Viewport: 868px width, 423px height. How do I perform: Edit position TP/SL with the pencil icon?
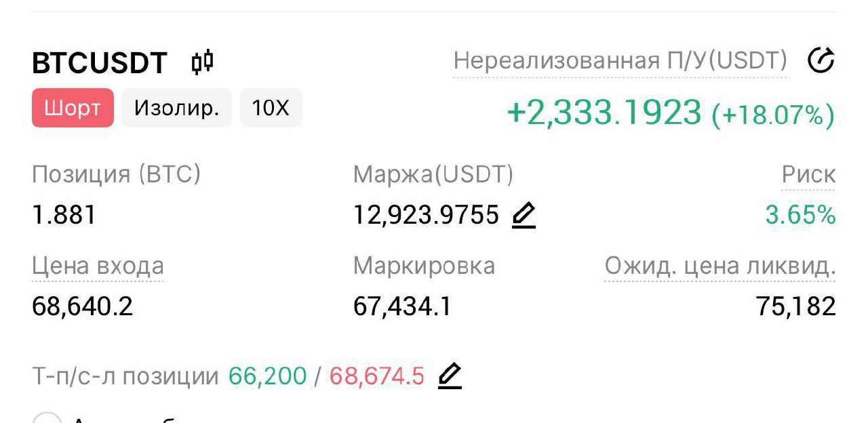(x=450, y=375)
